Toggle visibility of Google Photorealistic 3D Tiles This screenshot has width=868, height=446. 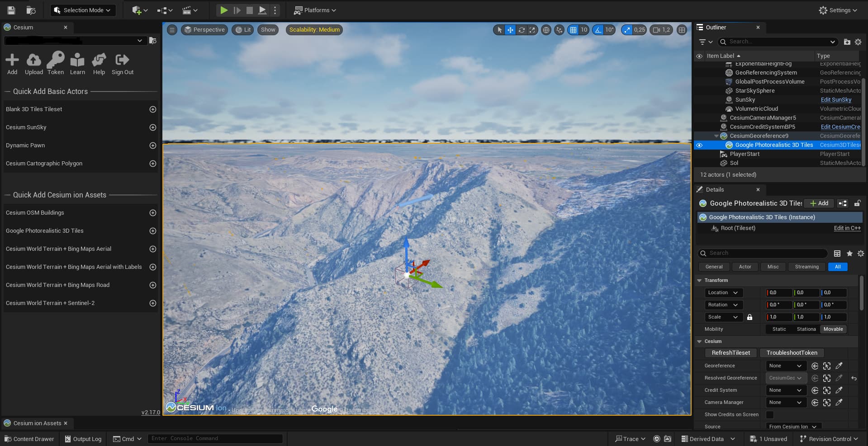pyautogui.click(x=699, y=145)
